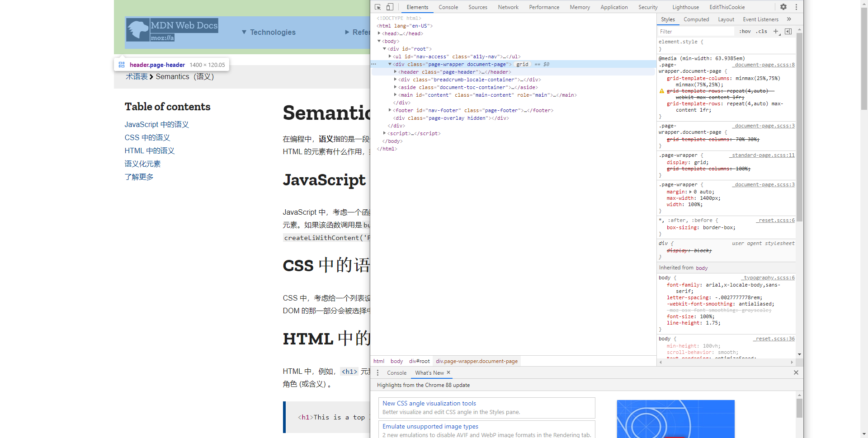Close the What's New drawer tab

pyautogui.click(x=448, y=373)
